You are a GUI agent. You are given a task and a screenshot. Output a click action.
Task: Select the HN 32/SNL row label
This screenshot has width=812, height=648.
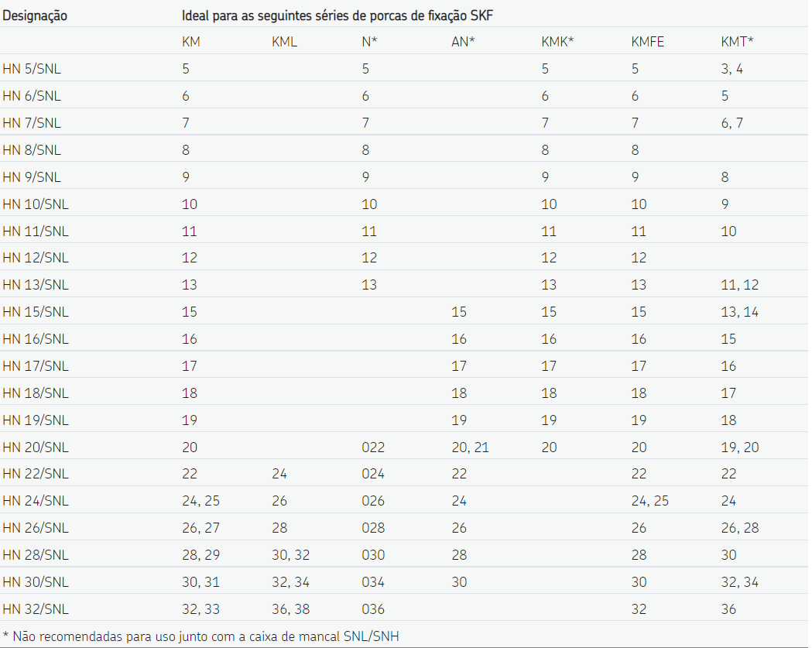point(36,609)
